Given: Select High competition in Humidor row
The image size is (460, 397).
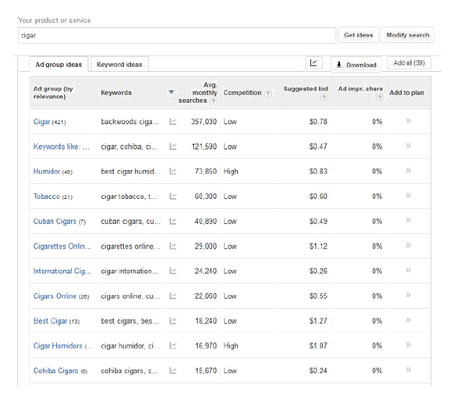Looking at the screenshot, I should (x=231, y=171).
